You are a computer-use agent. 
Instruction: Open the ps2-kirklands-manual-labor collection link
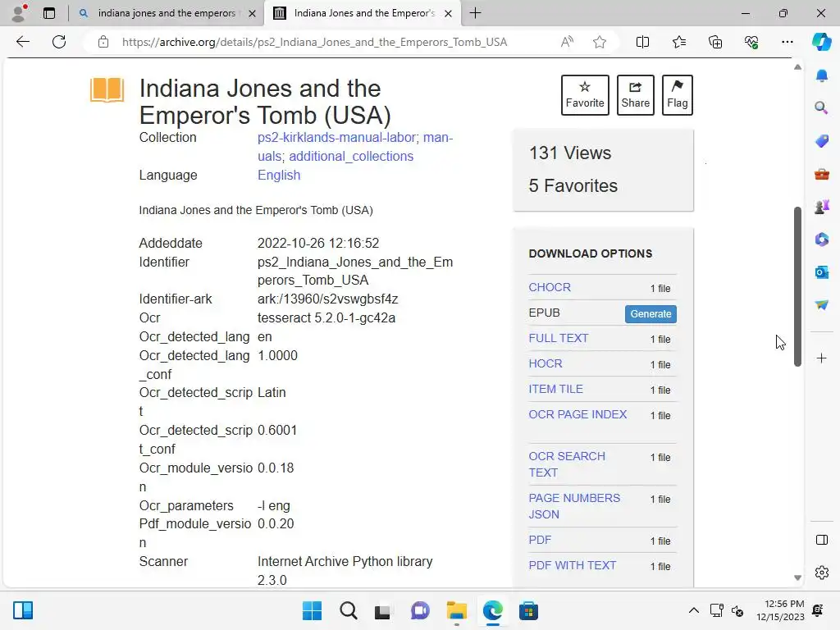click(336, 138)
